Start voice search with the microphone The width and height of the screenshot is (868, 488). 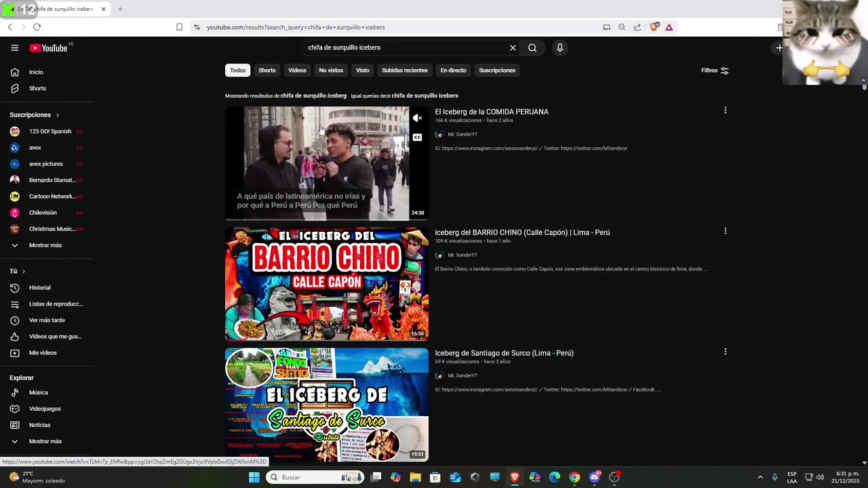pyautogui.click(x=559, y=48)
